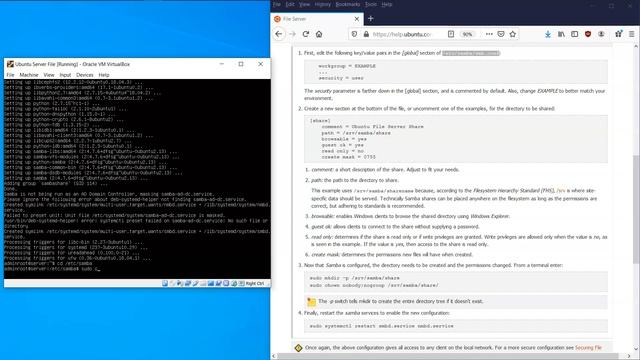Open the Firefox account icon
Image resolution: width=640 pixels, height=360 pixels.
coord(601,34)
